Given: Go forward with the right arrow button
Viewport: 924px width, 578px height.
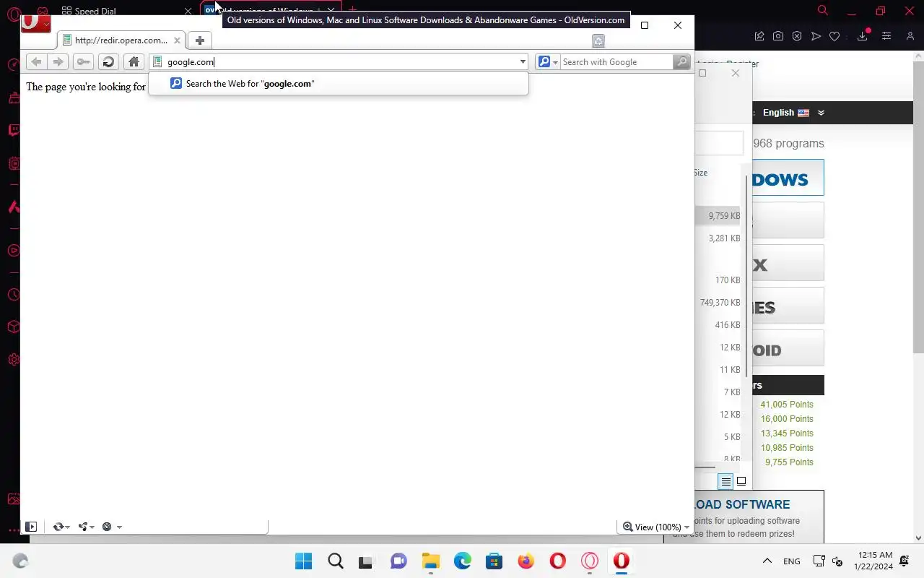Looking at the screenshot, I should [58, 62].
